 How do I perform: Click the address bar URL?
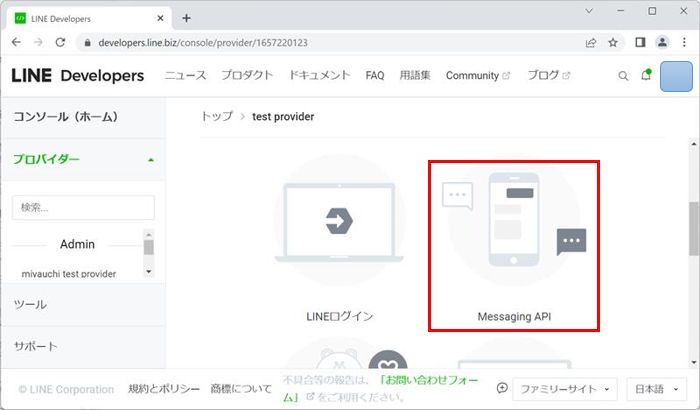(x=203, y=43)
